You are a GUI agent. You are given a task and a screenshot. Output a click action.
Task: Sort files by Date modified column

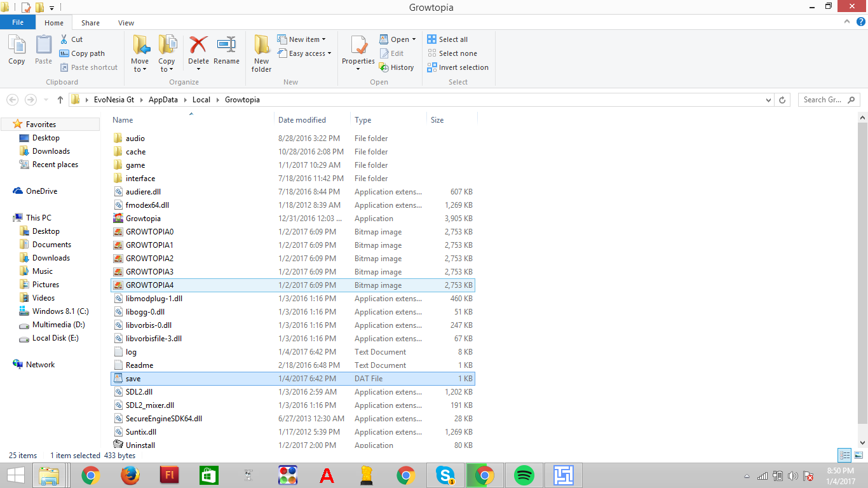click(x=312, y=119)
